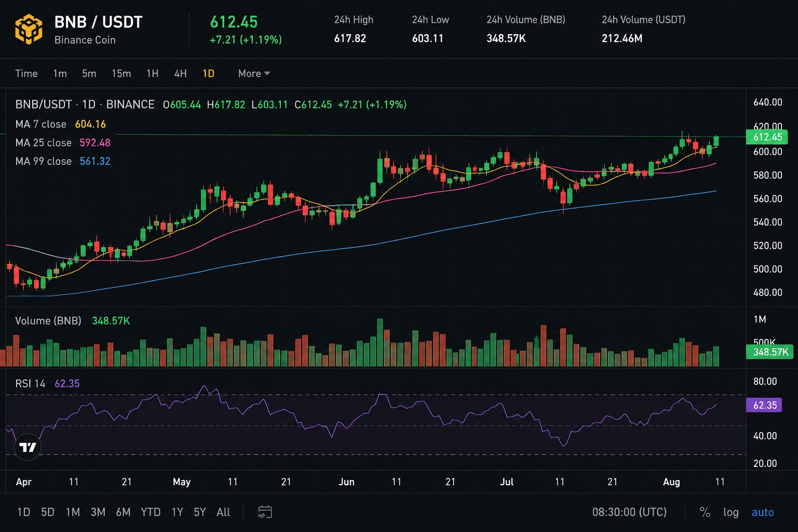Click the Apr label on time axis
Image resolution: width=798 pixels, height=532 pixels.
(24, 482)
